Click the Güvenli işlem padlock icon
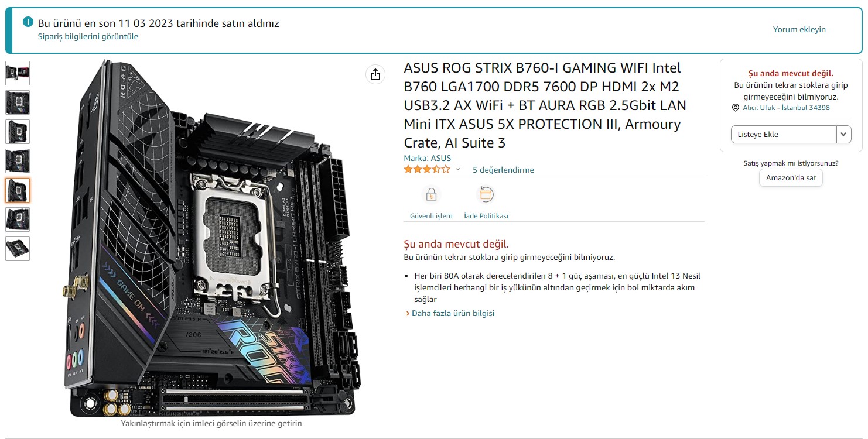Screen dimensions: 868x439 431,194
